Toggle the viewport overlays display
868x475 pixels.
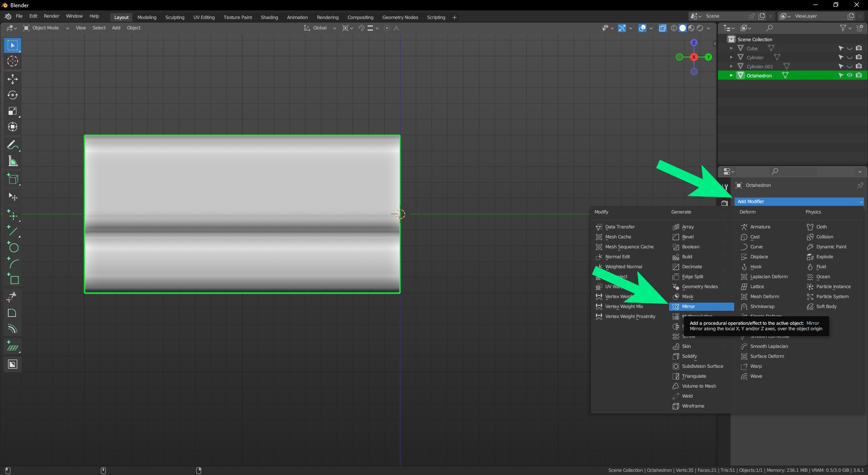pos(642,28)
